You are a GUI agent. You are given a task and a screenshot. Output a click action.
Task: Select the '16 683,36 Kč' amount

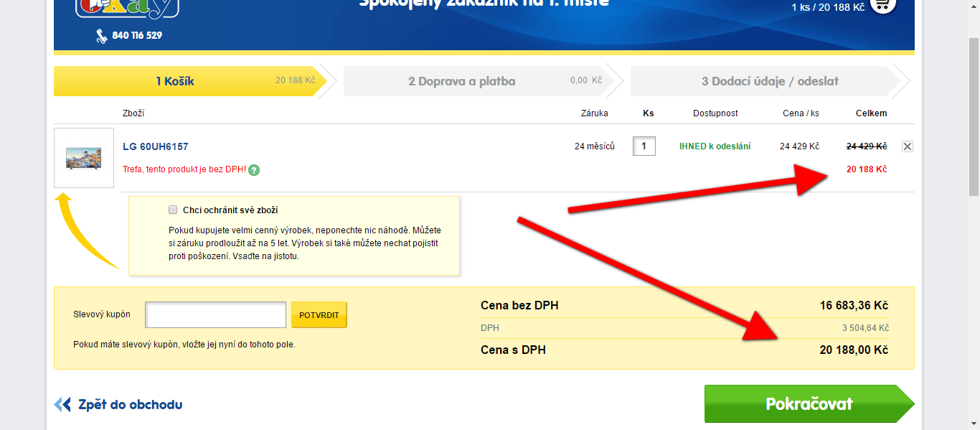pyautogui.click(x=854, y=306)
